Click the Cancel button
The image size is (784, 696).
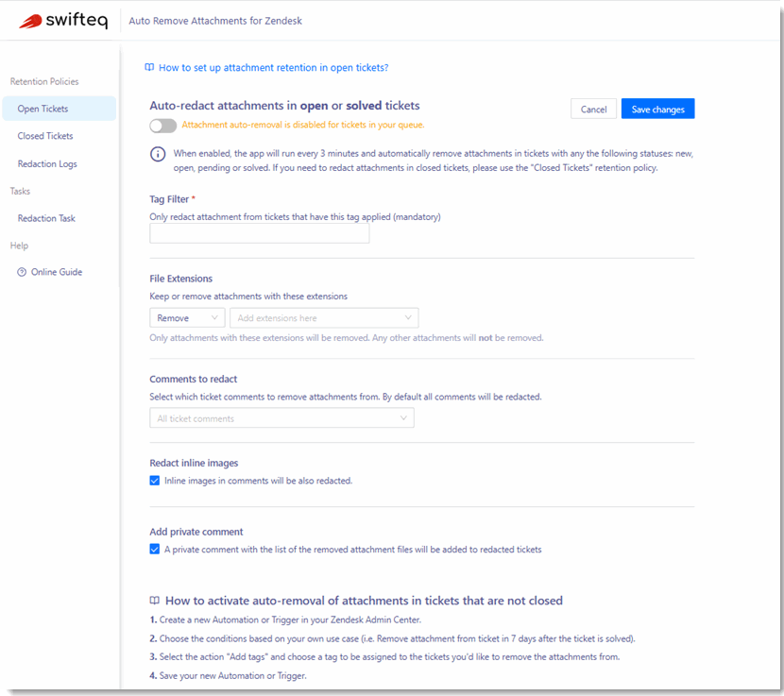click(593, 109)
